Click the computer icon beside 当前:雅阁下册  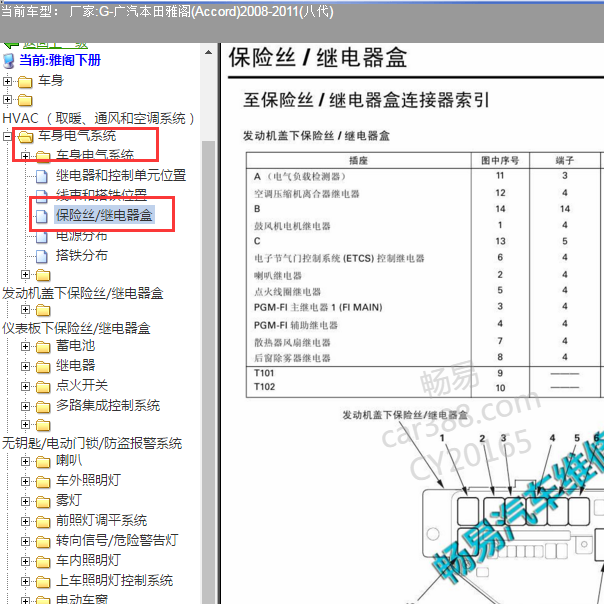click(x=8, y=61)
